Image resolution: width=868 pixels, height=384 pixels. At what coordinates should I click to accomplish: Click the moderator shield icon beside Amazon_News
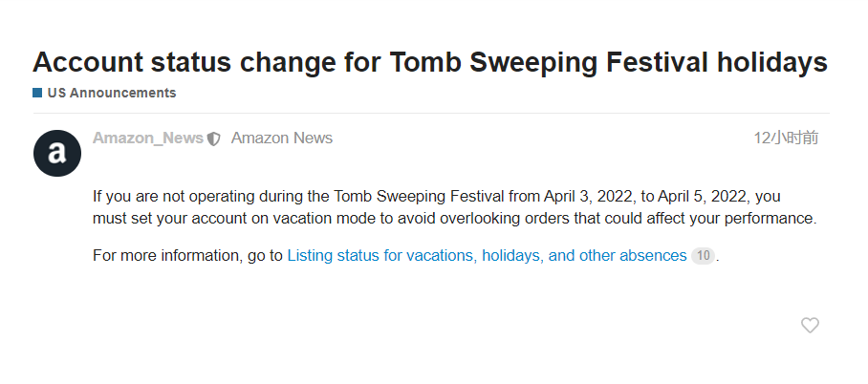[x=214, y=139]
